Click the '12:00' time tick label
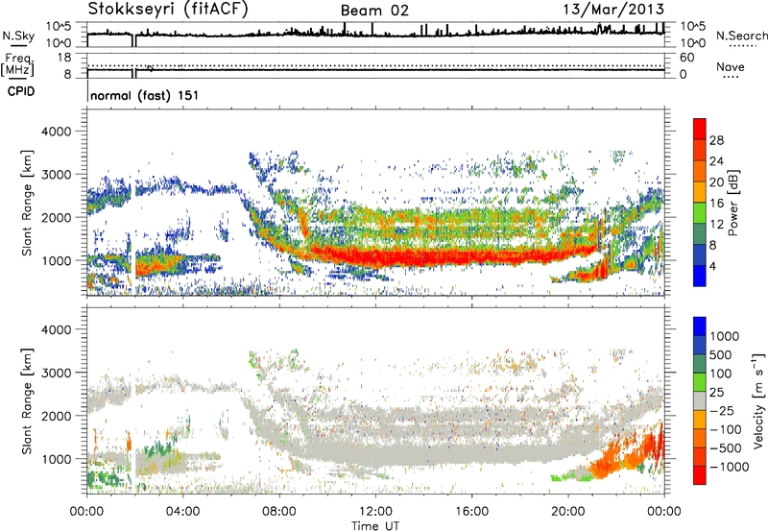Screen dimensions: 768x532 [x=375, y=512]
